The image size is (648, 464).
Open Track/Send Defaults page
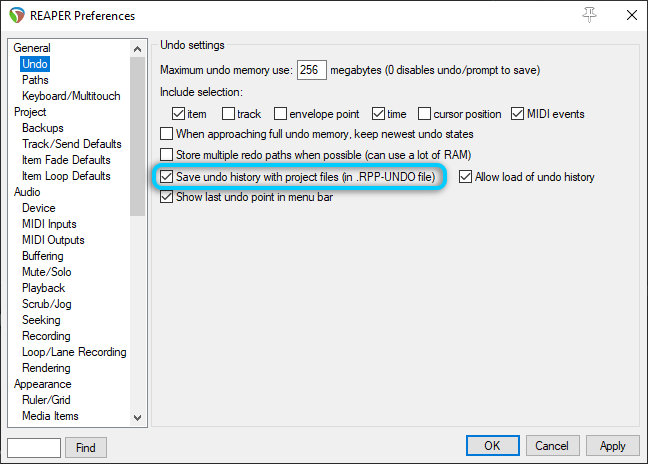pyautogui.click(x=72, y=144)
